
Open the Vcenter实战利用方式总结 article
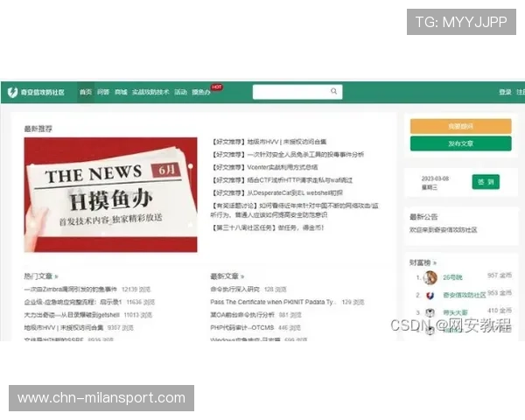point(264,167)
